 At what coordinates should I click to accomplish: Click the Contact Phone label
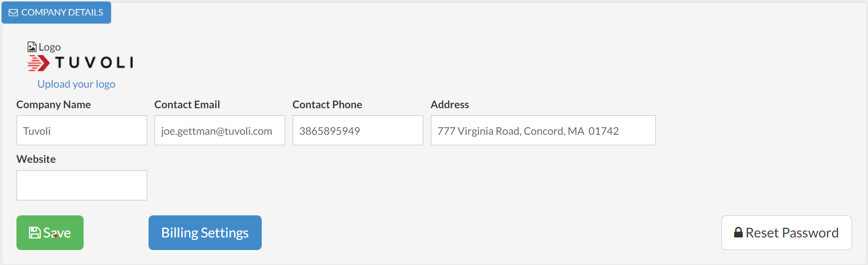click(x=327, y=105)
